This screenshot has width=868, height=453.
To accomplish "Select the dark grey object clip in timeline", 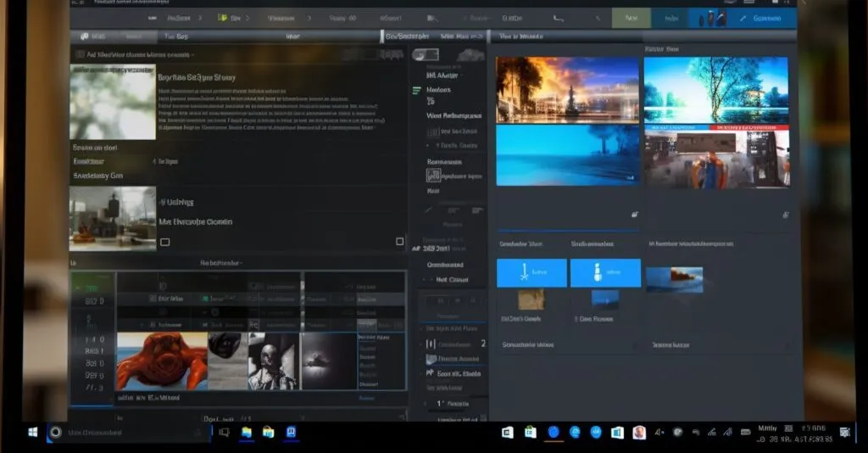I will pyautogui.click(x=227, y=361).
